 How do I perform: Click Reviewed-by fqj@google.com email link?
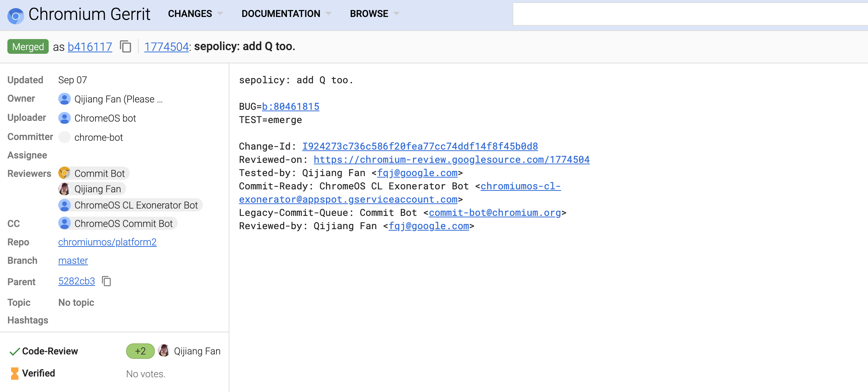[429, 226]
